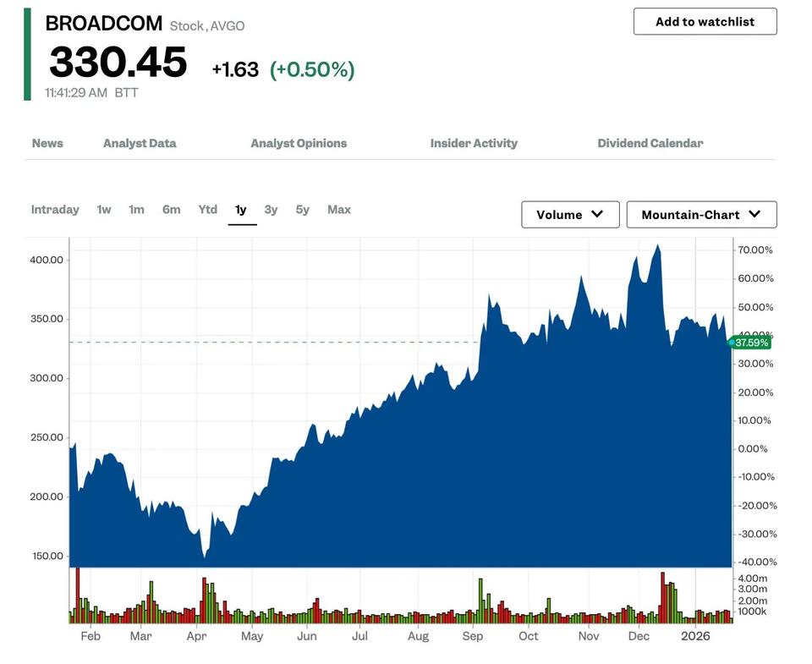812x664 pixels.
Task: Select the 6m chart period
Action: click(x=171, y=210)
